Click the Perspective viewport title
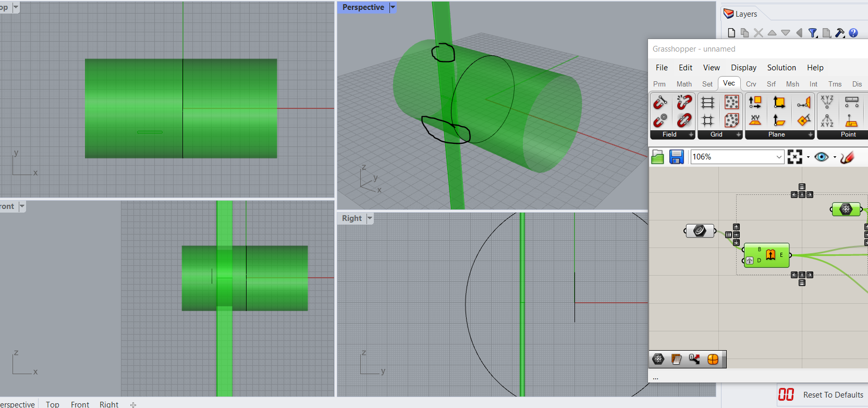 [363, 7]
